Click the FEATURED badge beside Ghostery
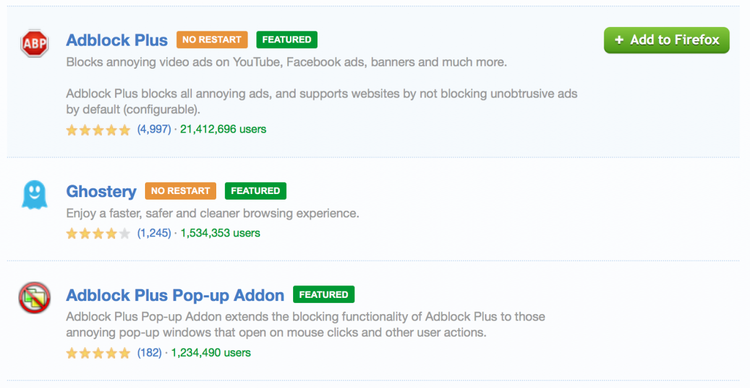Screen dimensions: 750x388 (255, 191)
